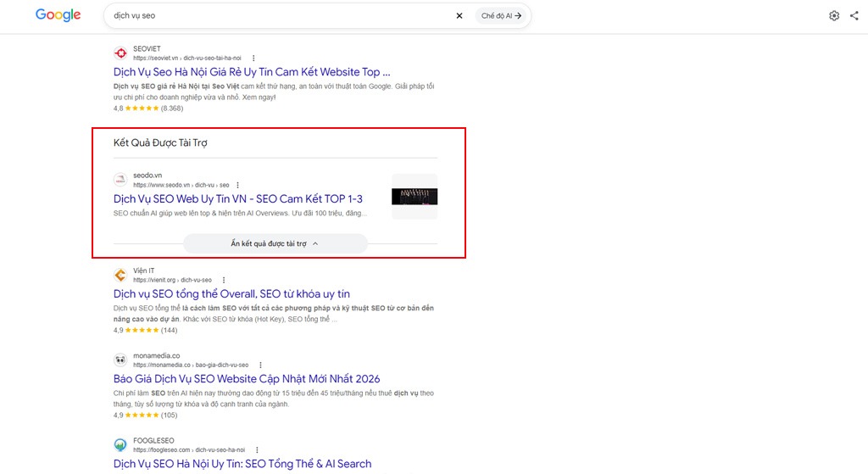Click the 4,9 star rating (105)

coord(146,415)
